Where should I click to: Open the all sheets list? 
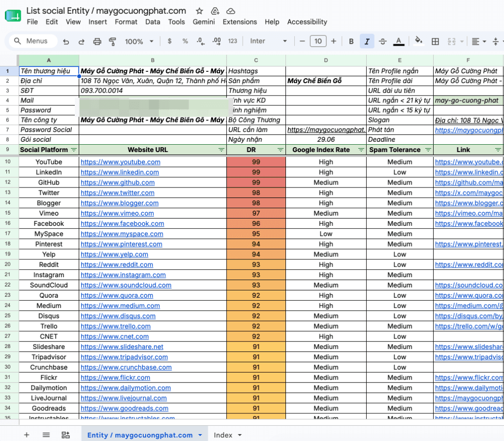coord(46,435)
